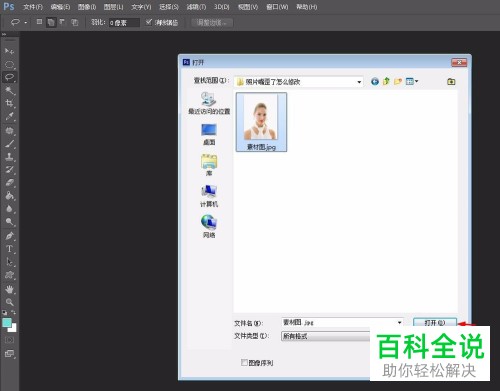Open the 滤镜(T) menu

[x=196, y=7]
